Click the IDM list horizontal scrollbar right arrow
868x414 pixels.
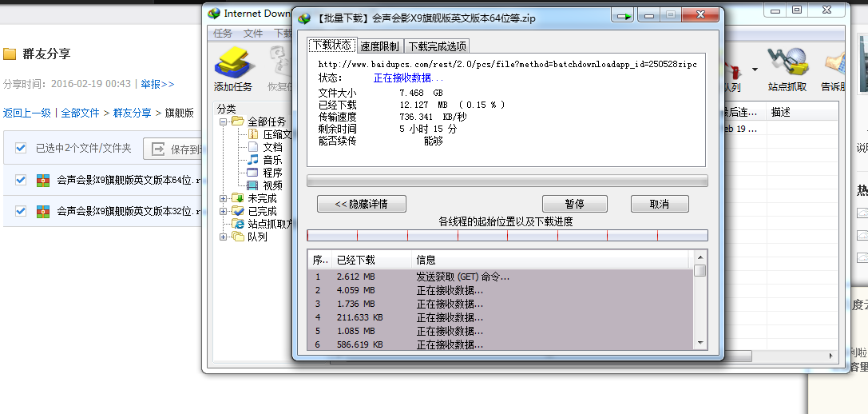[x=831, y=356]
